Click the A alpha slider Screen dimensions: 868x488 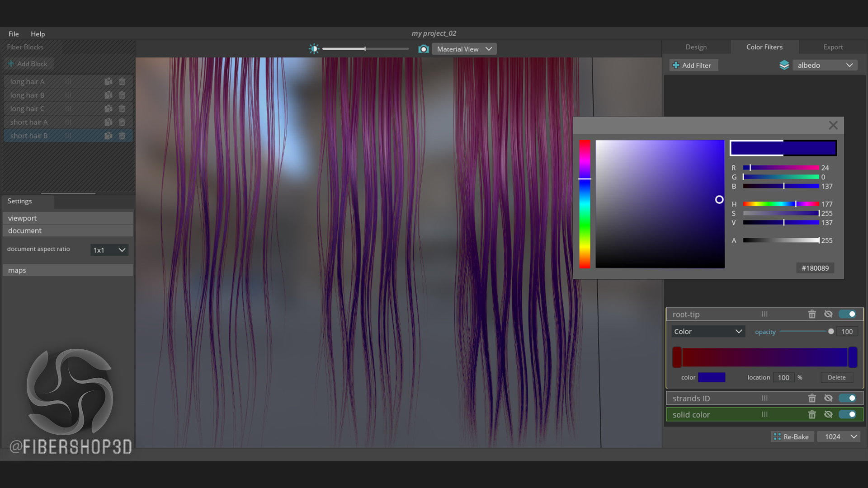click(x=781, y=240)
